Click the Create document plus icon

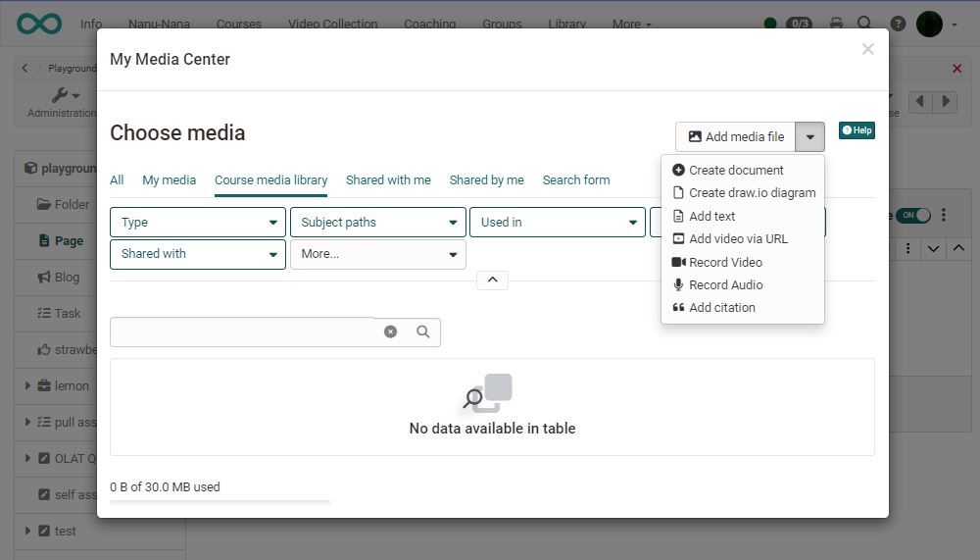pos(678,170)
